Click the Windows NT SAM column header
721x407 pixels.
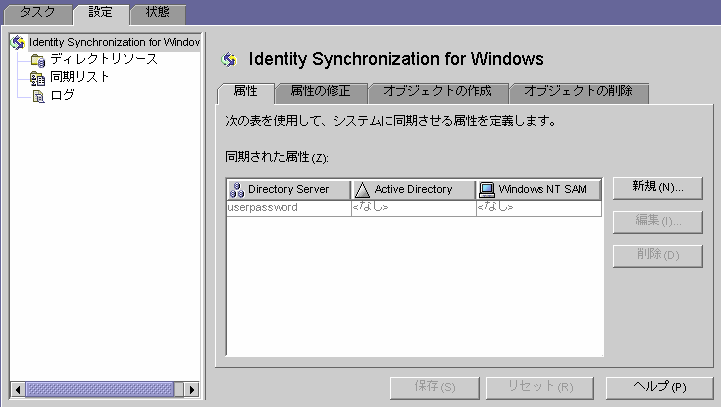(539, 189)
